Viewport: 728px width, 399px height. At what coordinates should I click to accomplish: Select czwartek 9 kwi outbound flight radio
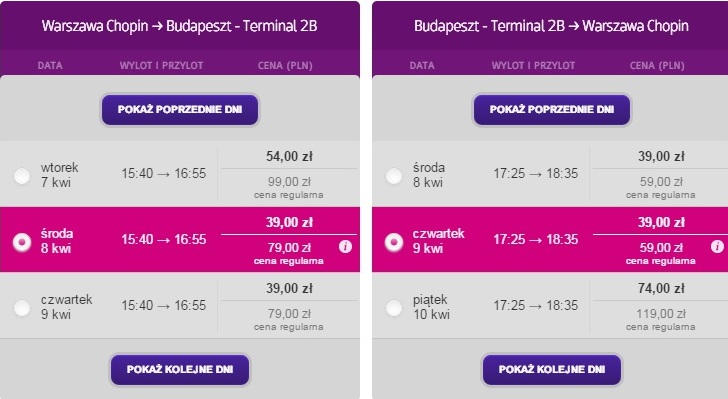click(22, 308)
